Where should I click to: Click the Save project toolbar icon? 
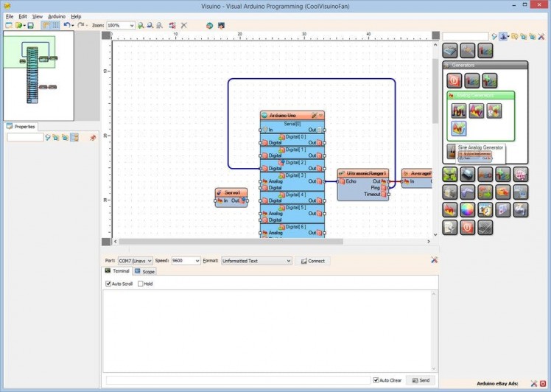pyautogui.click(x=30, y=25)
